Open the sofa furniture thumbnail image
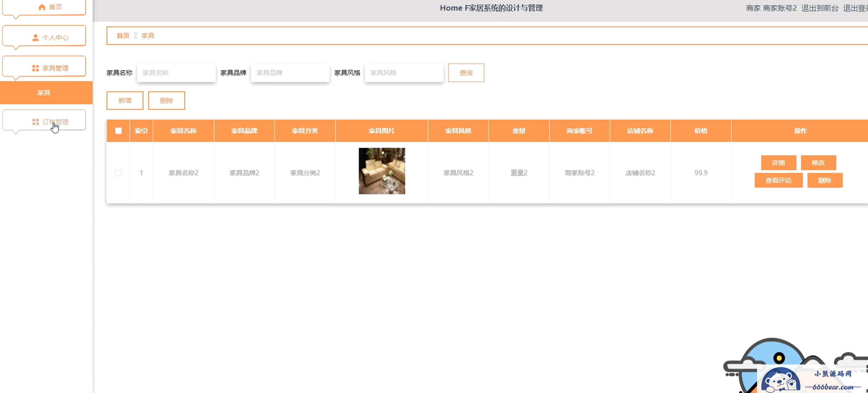Screen dimensions: 868x393 (x=382, y=171)
